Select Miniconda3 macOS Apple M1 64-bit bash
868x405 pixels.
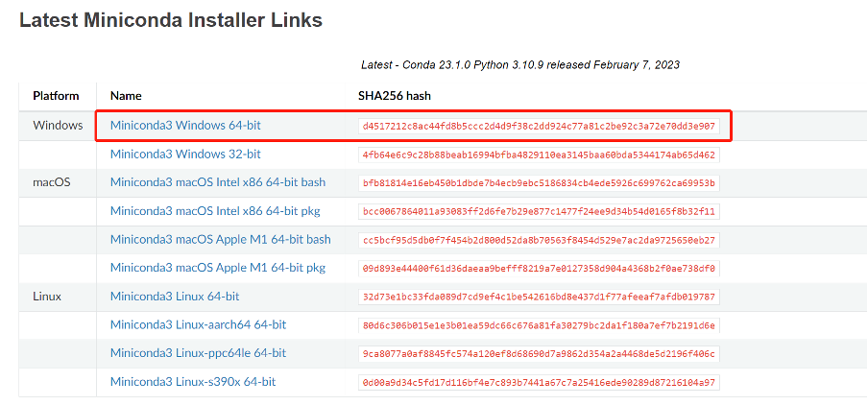220,239
